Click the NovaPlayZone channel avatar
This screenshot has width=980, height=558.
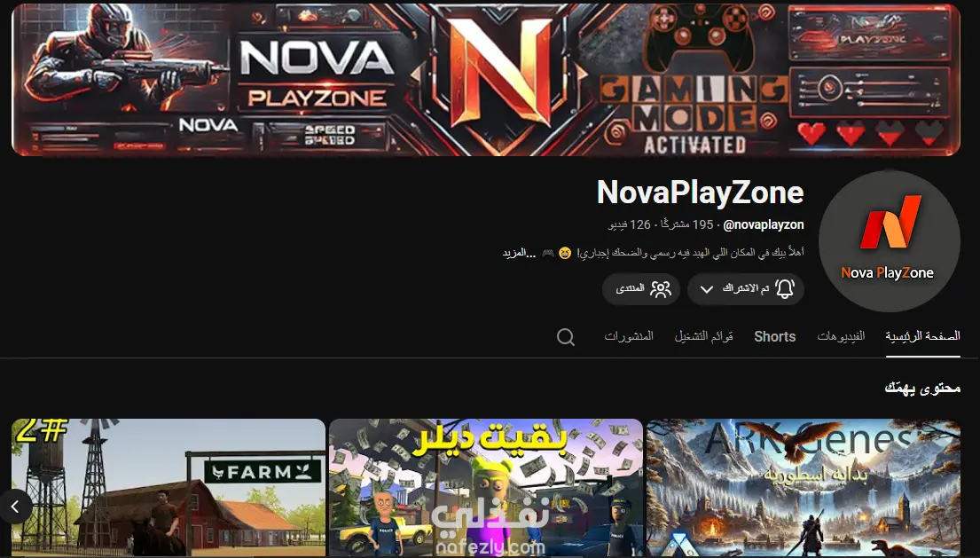[x=889, y=241]
